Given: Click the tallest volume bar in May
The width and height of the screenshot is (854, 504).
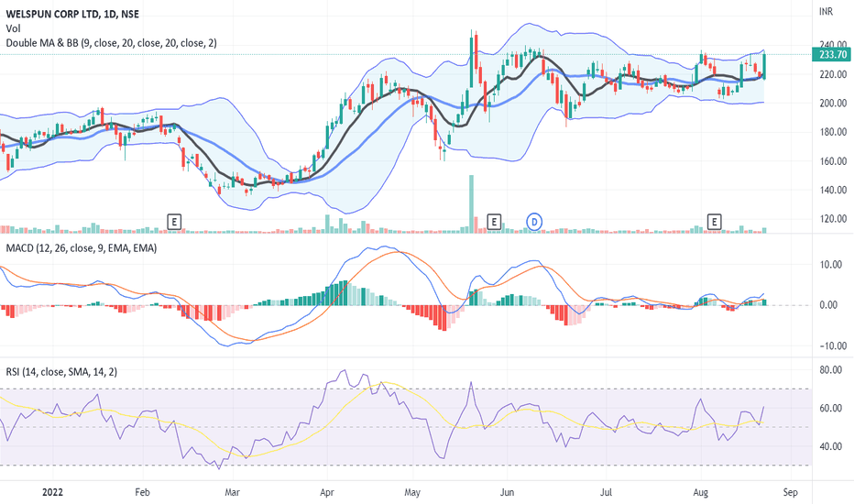Looking at the screenshot, I should click(471, 204).
